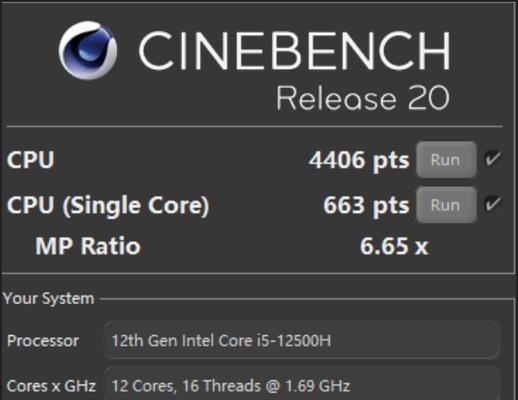
Task: Click the divider line beside Your System
Action: point(307,299)
